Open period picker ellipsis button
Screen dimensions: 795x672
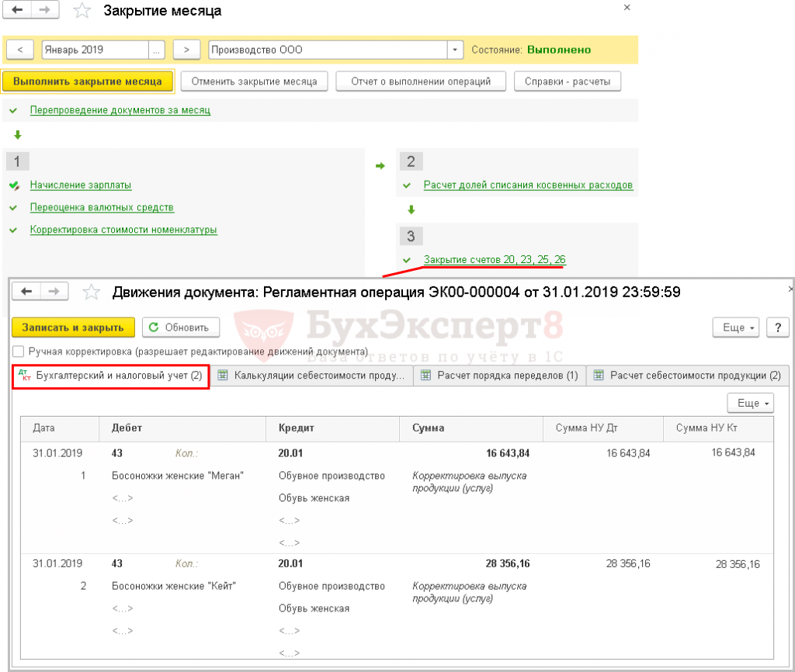158,50
